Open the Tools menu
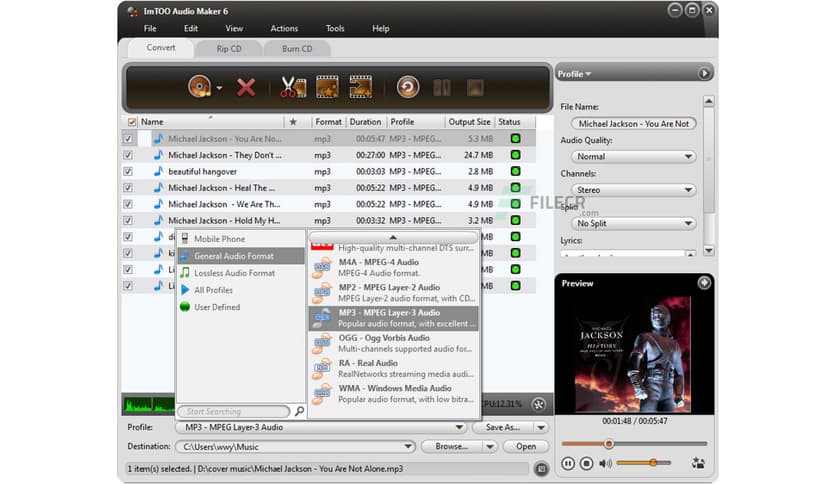This screenshot has height=484, width=836. pyautogui.click(x=335, y=28)
